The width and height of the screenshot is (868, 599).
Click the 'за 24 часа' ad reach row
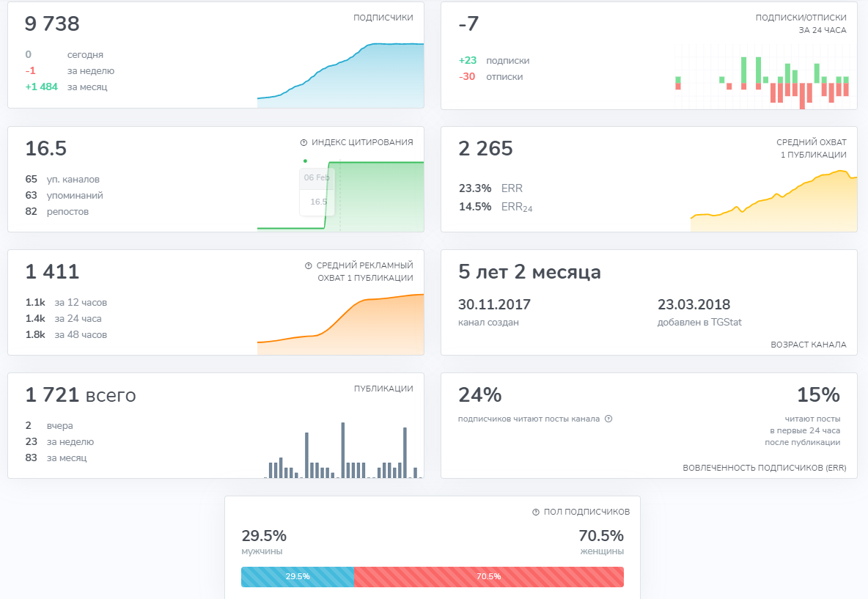(64, 318)
